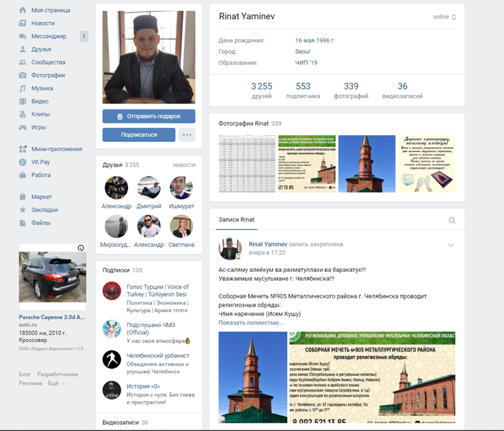Image resolution: width=504 pixels, height=431 pixels.
Task: Expand the pinned post options chevron
Action: tap(451, 245)
